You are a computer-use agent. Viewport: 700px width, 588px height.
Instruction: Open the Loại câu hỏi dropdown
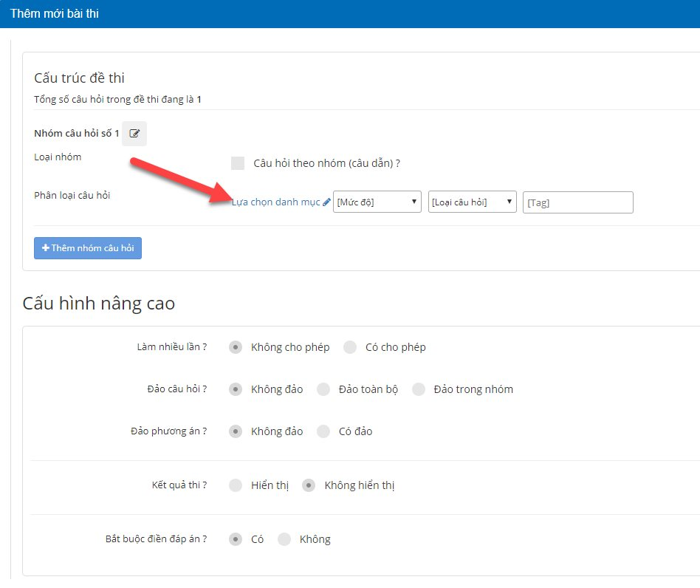472,202
